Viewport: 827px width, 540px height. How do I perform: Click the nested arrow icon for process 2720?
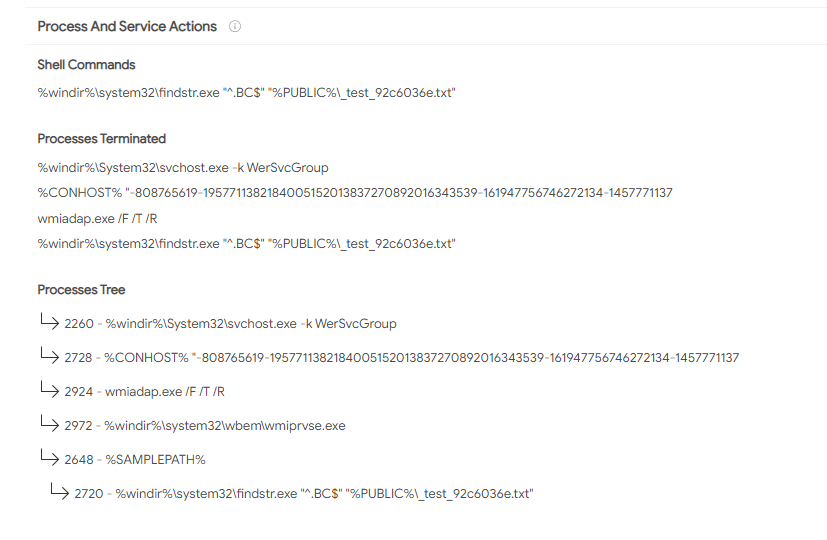(59, 490)
